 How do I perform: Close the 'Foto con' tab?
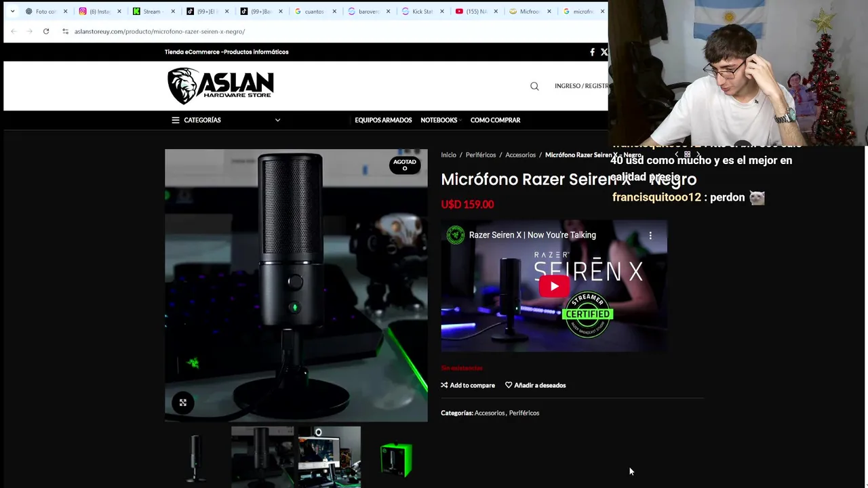click(65, 12)
